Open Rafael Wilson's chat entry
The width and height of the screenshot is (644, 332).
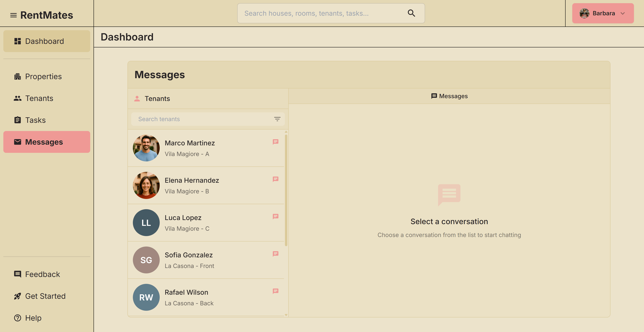(x=205, y=297)
